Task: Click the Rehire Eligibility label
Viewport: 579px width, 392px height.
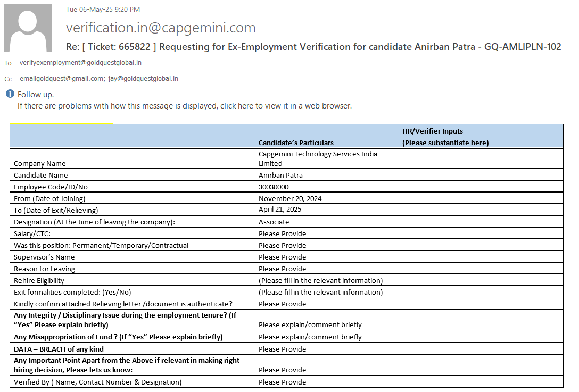Action: click(39, 280)
